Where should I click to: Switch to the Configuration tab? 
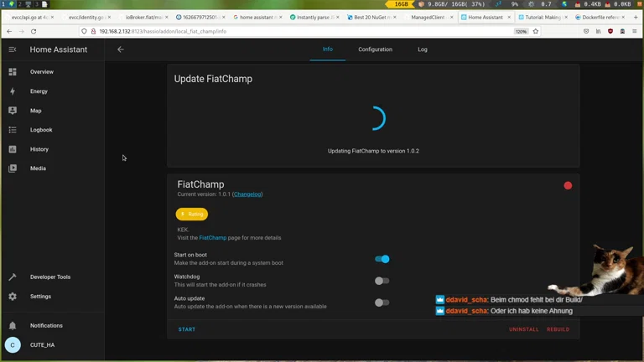pos(375,49)
